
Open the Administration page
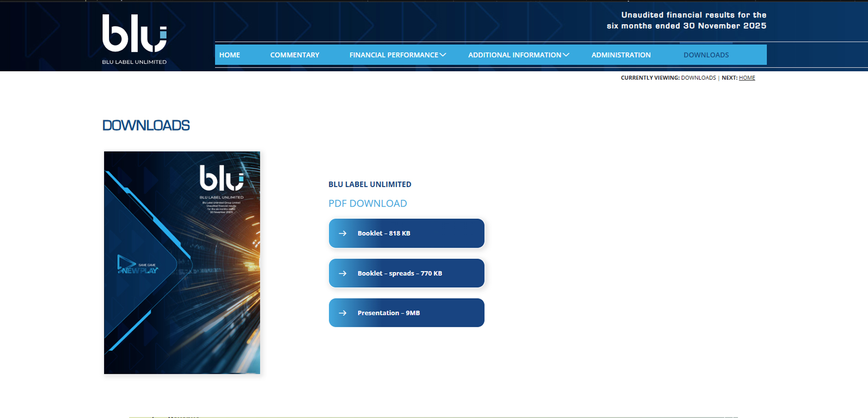pos(621,55)
